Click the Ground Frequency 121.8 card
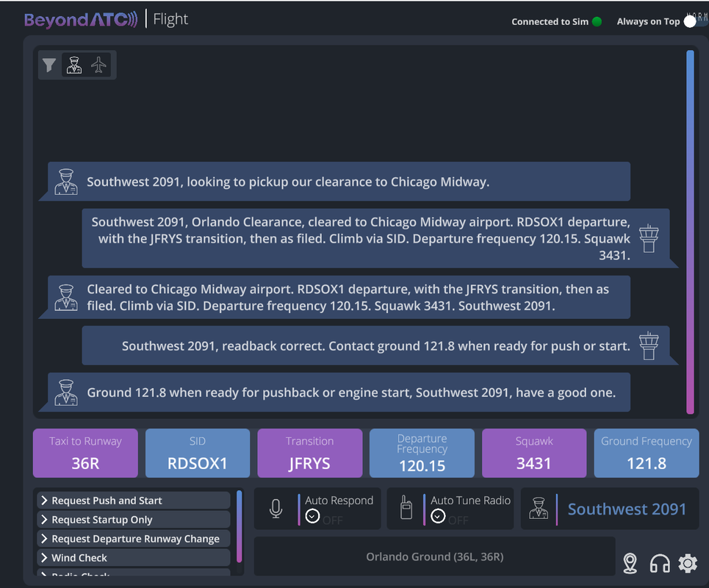 point(647,453)
